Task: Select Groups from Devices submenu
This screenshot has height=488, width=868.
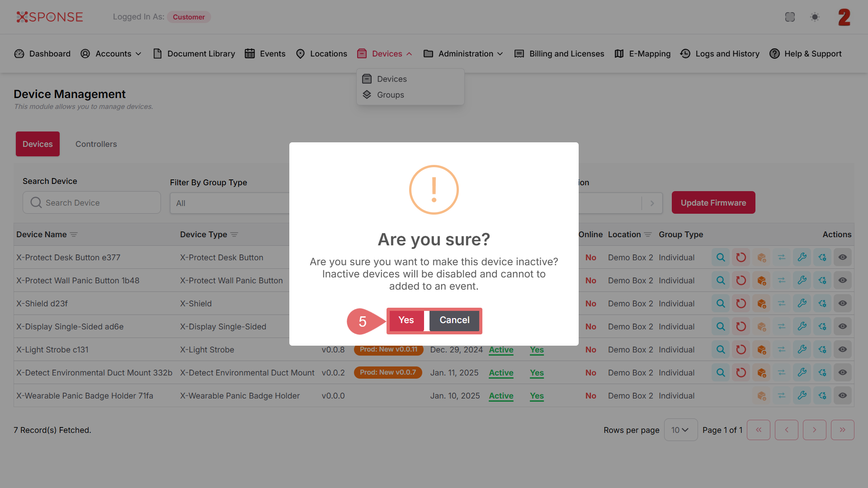Action: coord(390,95)
